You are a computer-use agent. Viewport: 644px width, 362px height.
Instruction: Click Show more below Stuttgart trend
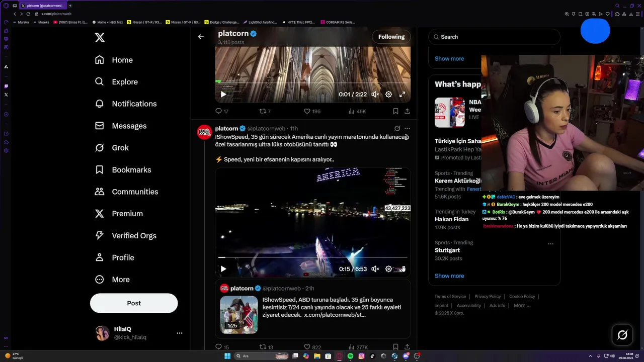(x=449, y=276)
